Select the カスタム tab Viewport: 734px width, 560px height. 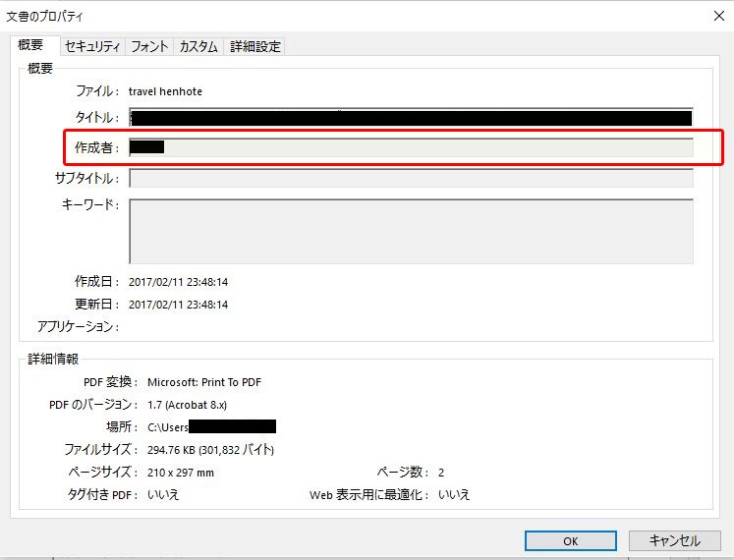click(198, 46)
